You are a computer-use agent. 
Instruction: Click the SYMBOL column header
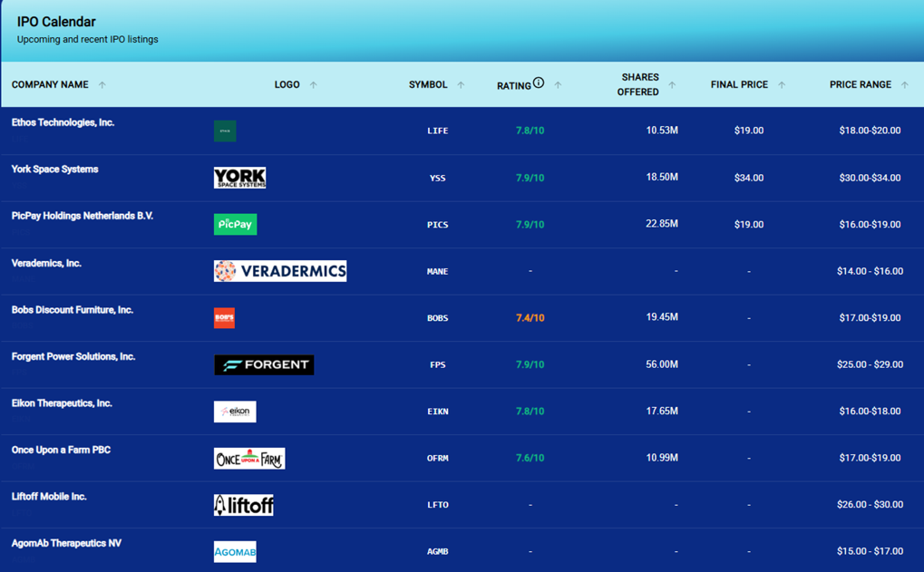click(x=428, y=85)
